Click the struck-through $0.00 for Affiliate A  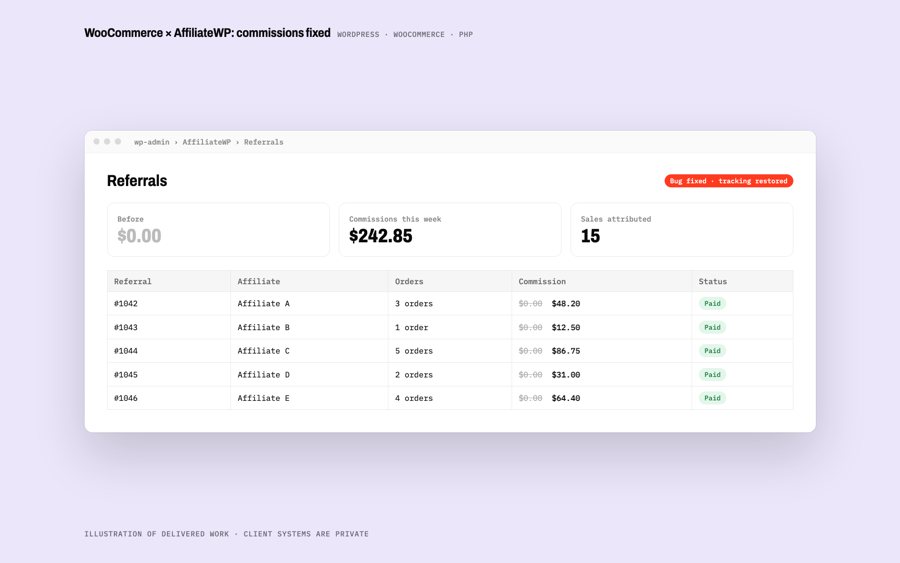click(x=530, y=304)
